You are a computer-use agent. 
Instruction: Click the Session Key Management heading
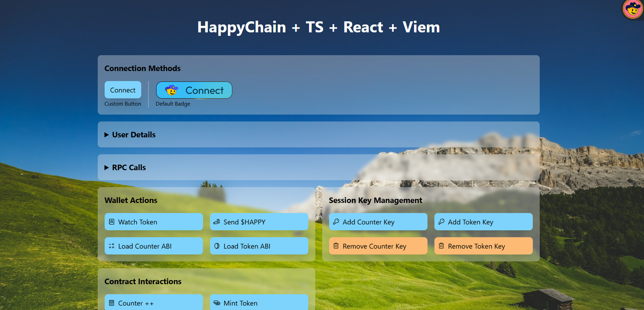[x=375, y=200]
